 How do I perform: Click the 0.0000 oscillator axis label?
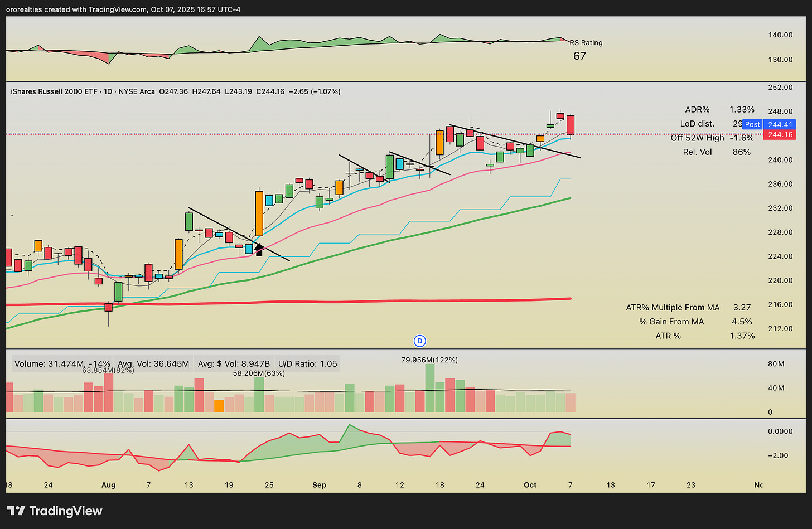tap(781, 431)
